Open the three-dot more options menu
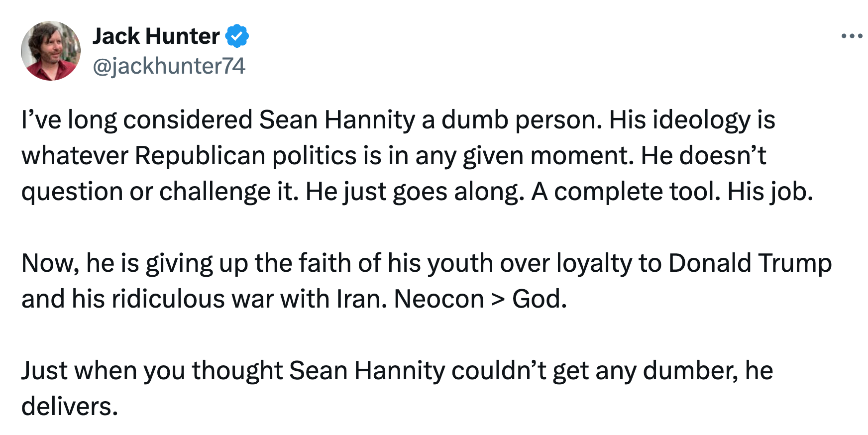The width and height of the screenshot is (868, 435). click(x=851, y=36)
